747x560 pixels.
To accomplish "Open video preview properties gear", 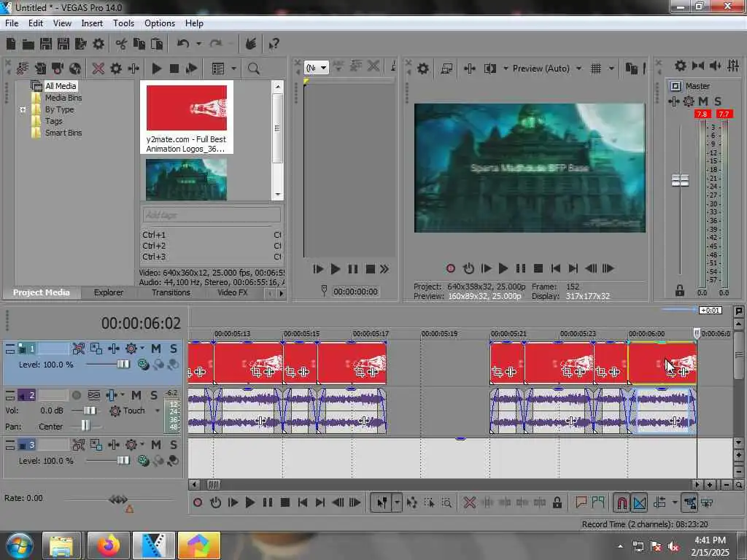I will click(422, 69).
